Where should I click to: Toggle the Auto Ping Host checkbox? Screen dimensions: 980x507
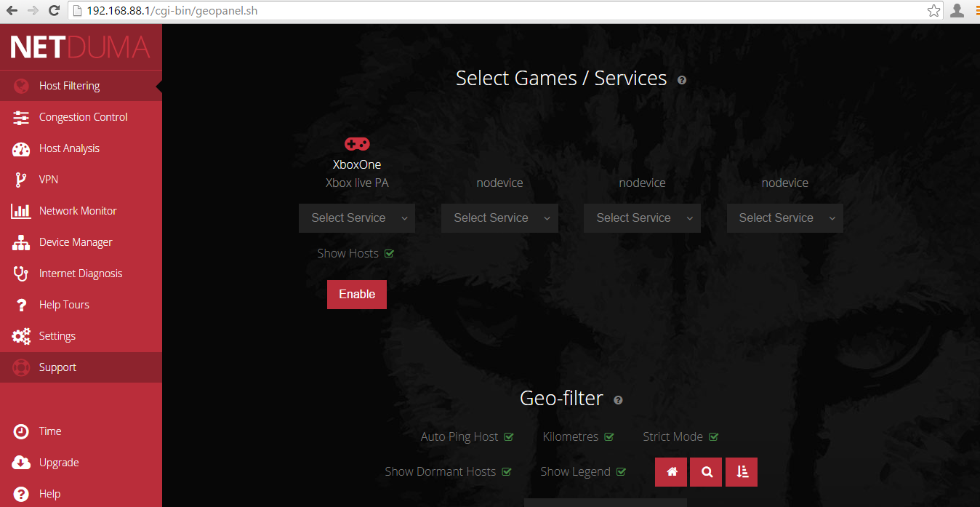pyautogui.click(x=509, y=437)
